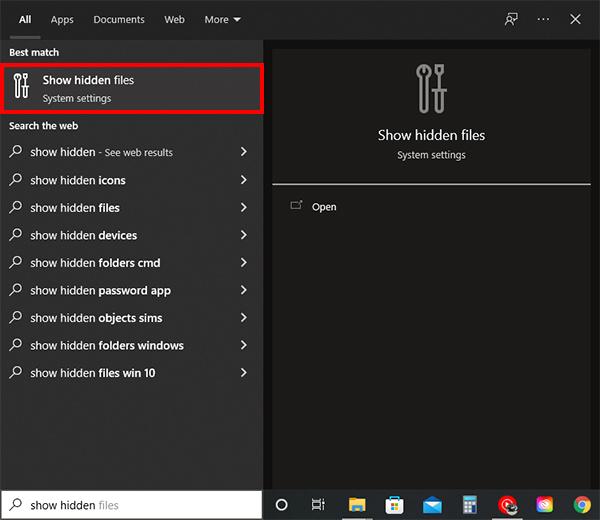This screenshot has width=600, height=520.
Task: Click the Show hidden files title in preview pane
Action: 431,135
